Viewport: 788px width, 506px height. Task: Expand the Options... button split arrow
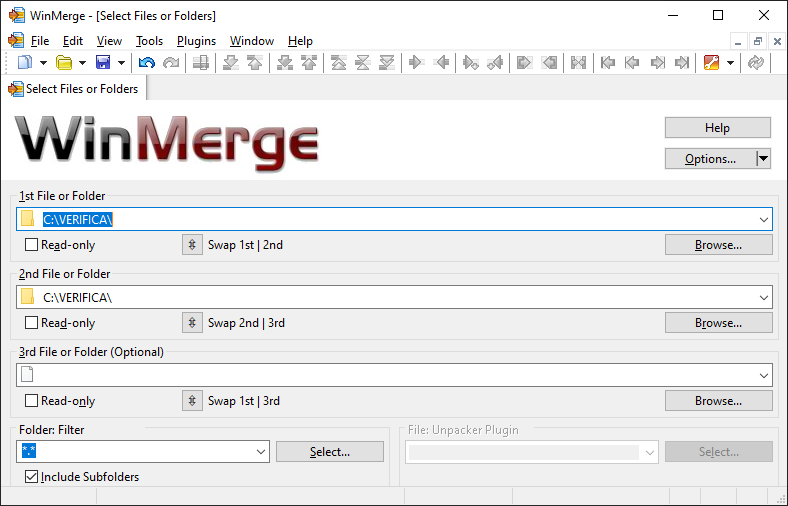tap(763, 159)
